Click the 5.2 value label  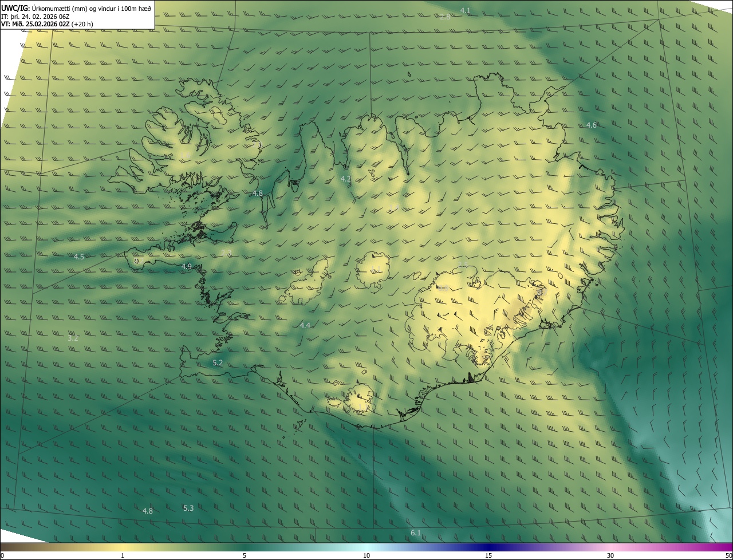pyautogui.click(x=218, y=362)
